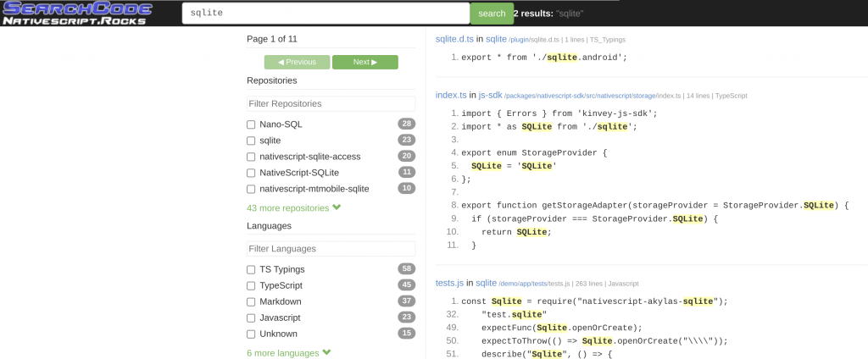Check the Nano-SQL repository checkbox
Screen dimensions: 868x359
coord(251,124)
